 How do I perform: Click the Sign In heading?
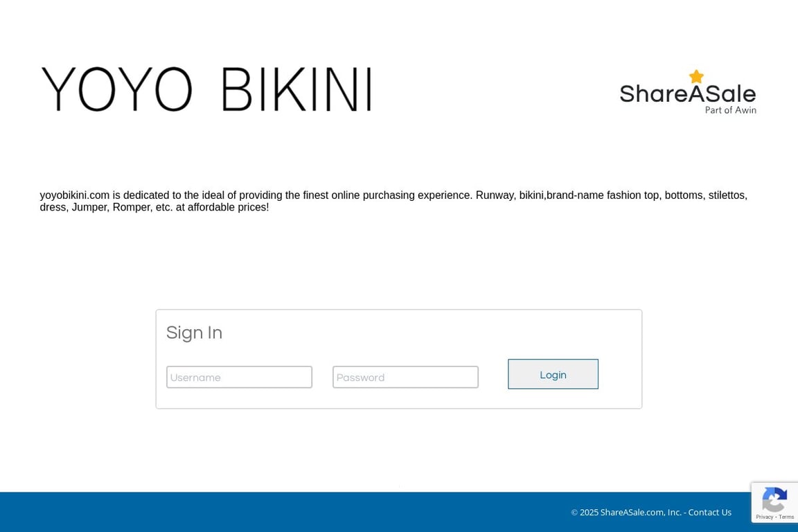[x=194, y=332]
